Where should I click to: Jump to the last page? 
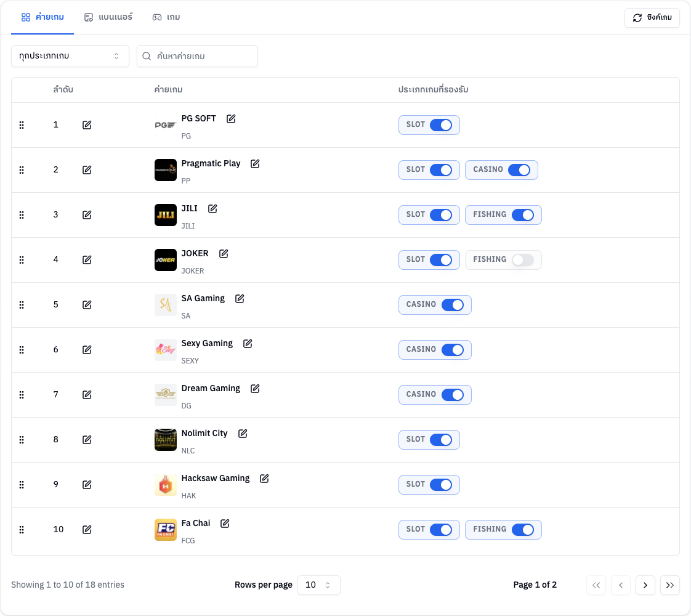(x=670, y=585)
